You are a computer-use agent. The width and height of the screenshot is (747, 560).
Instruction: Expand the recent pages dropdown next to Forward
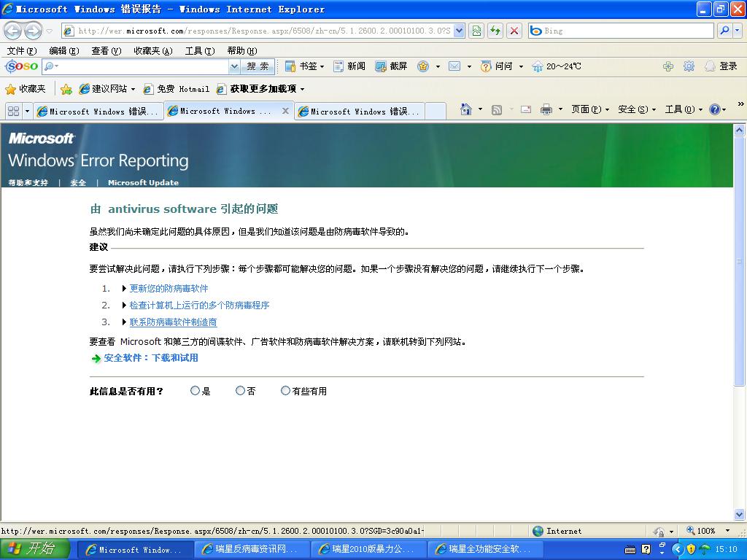click(x=49, y=31)
